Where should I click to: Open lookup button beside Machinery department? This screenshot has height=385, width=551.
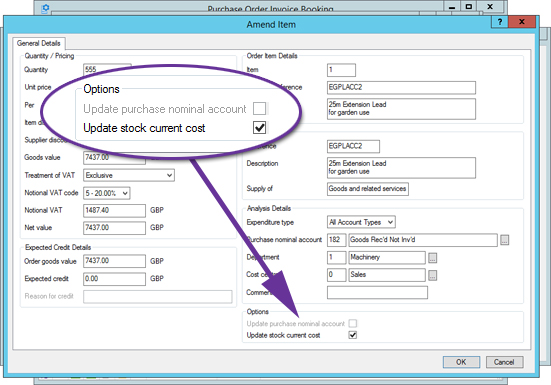[433, 258]
